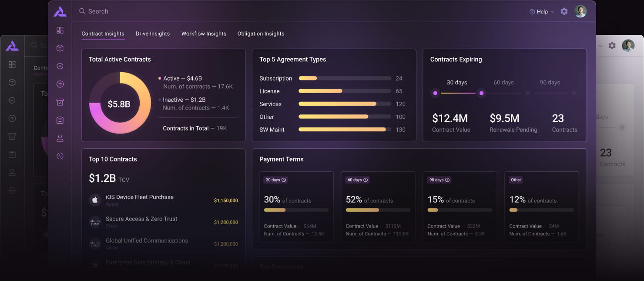Open the Workflow Insights tab
This screenshot has height=281, width=644.
tap(204, 33)
